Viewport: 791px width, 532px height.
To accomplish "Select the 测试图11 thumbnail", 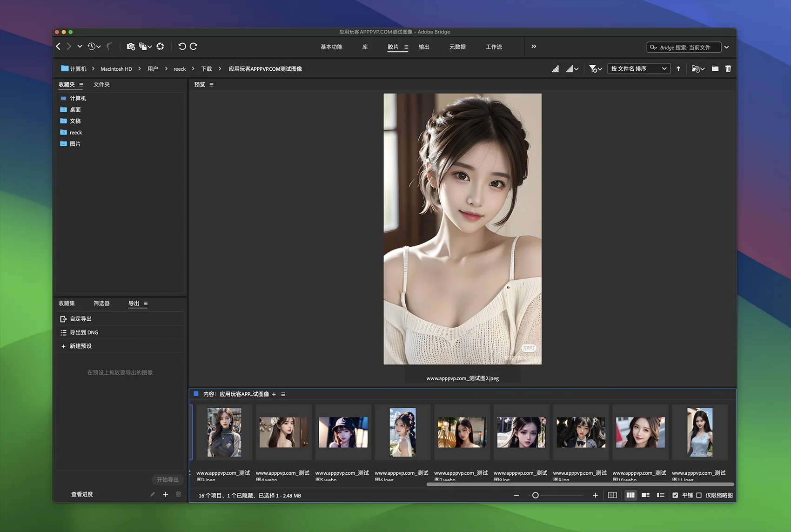I will point(700,432).
